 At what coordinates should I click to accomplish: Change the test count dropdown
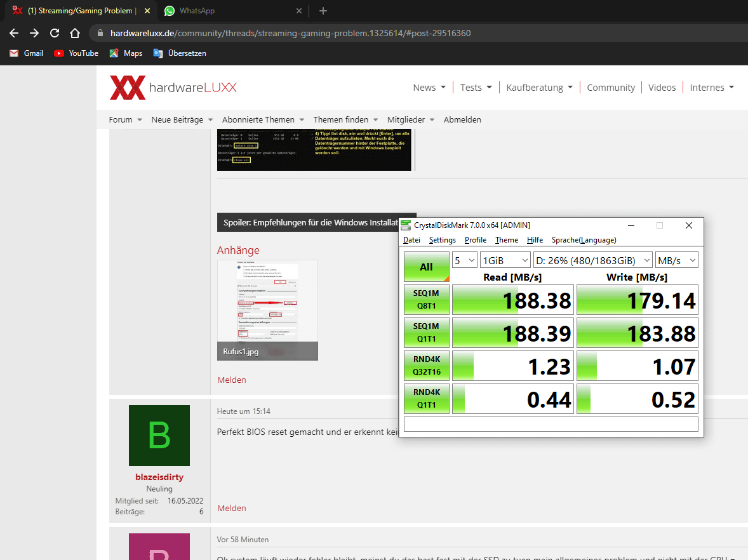click(464, 260)
